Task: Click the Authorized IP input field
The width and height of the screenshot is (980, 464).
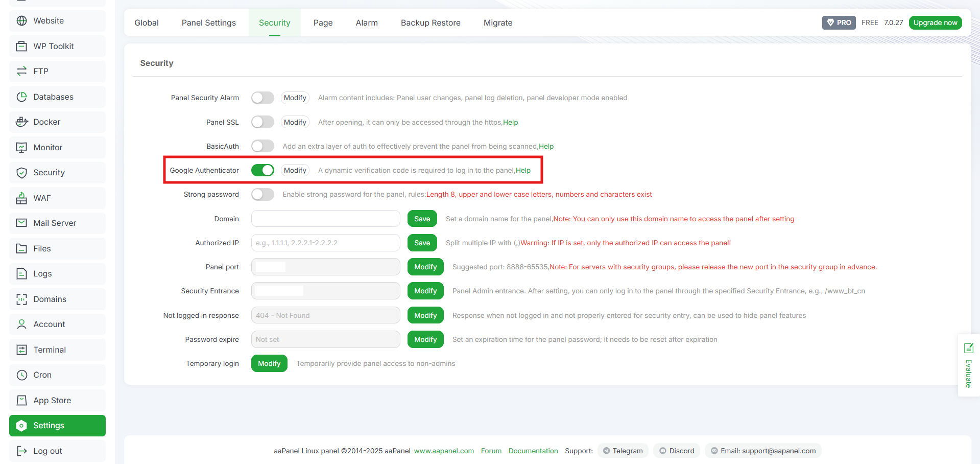Action: [x=326, y=243]
